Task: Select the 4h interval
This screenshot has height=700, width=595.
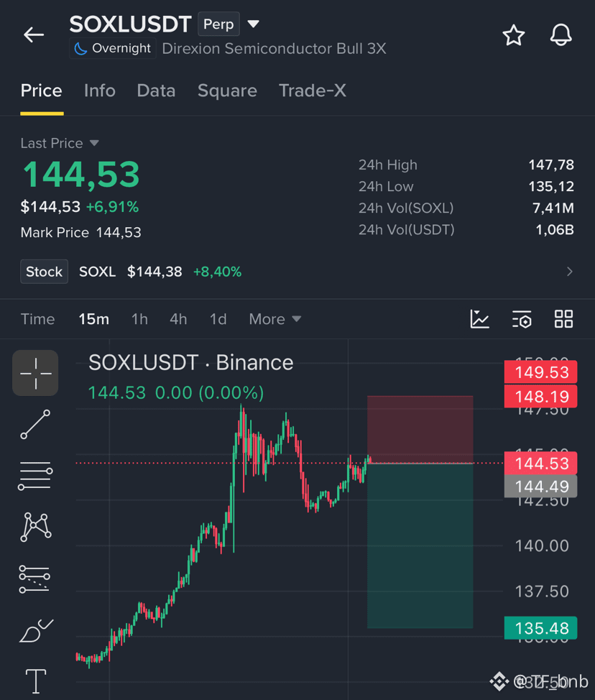Action: pos(178,319)
